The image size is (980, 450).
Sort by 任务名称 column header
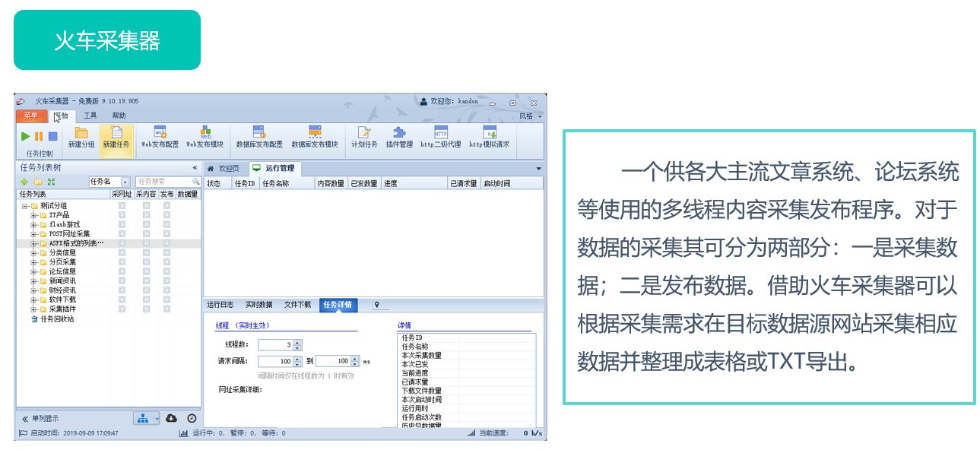point(287,183)
